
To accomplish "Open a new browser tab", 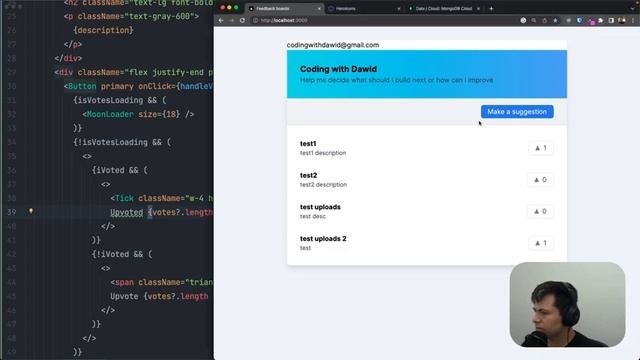I will click(491, 9).
